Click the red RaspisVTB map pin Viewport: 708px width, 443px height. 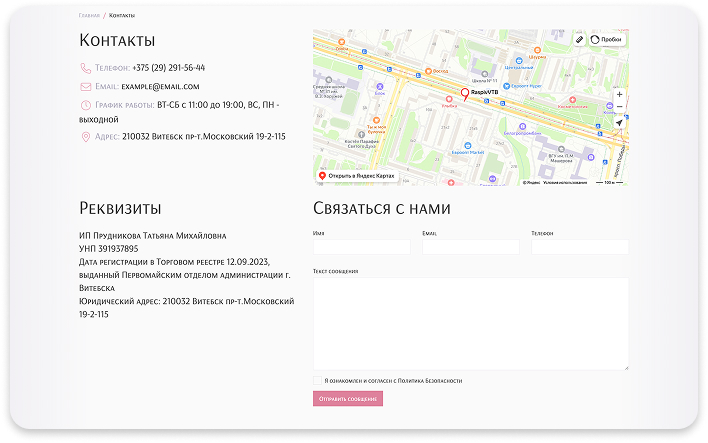click(463, 95)
